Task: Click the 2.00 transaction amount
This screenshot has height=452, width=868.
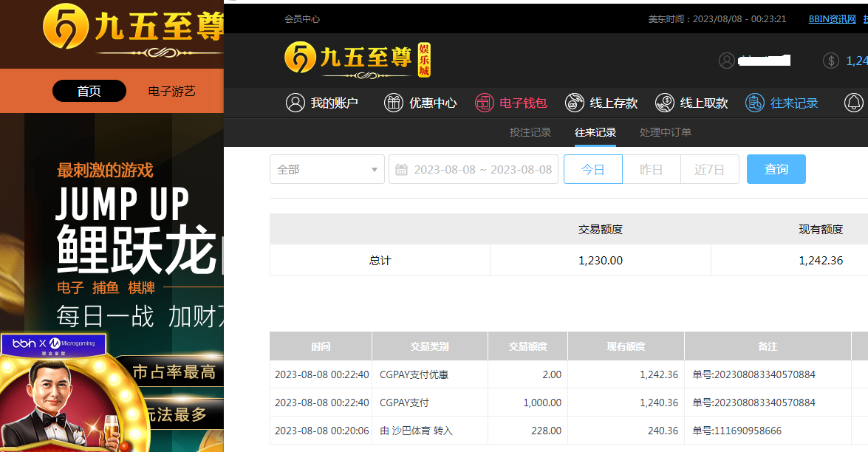Action: 552,374
